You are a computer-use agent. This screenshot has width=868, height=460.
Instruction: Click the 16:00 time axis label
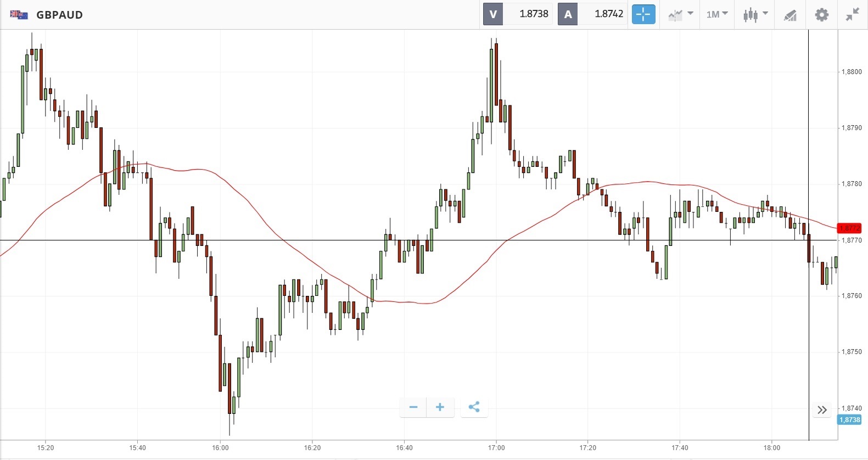220,448
